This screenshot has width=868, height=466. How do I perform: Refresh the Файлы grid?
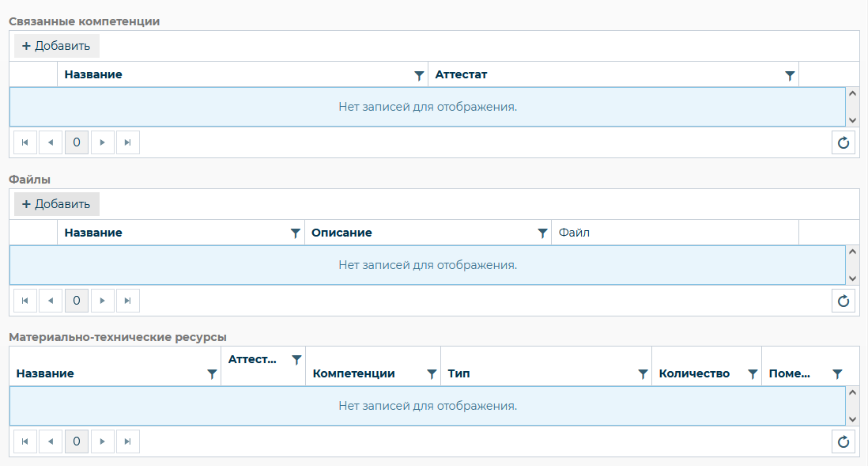(x=843, y=301)
